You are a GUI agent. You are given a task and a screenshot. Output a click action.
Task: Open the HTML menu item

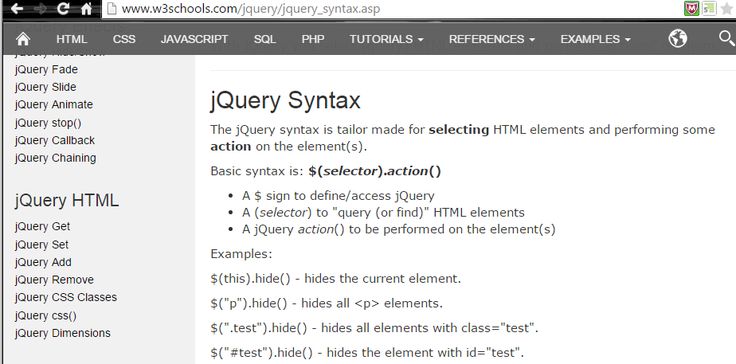coord(71,39)
